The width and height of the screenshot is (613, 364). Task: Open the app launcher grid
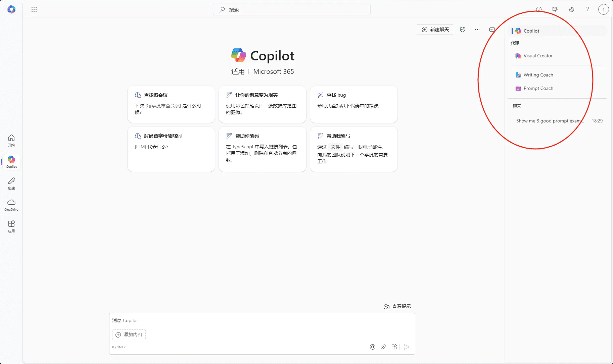click(34, 9)
